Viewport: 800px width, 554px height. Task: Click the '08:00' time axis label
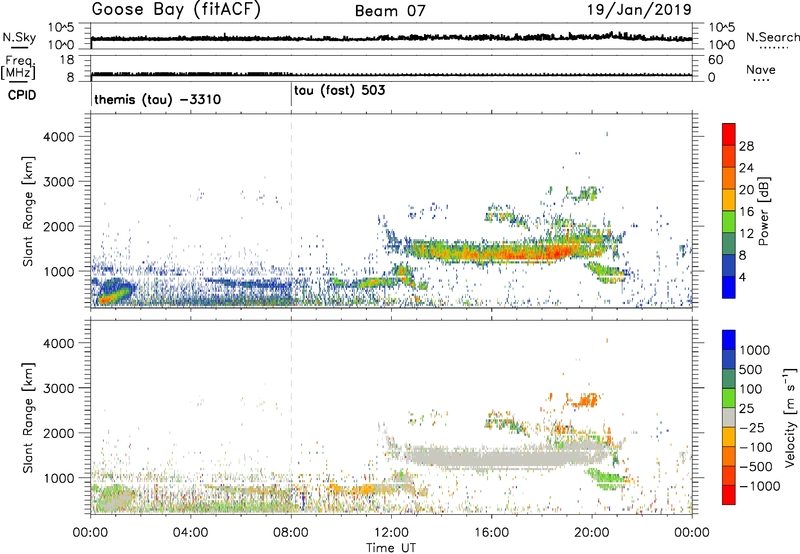(x=291, y=533)
